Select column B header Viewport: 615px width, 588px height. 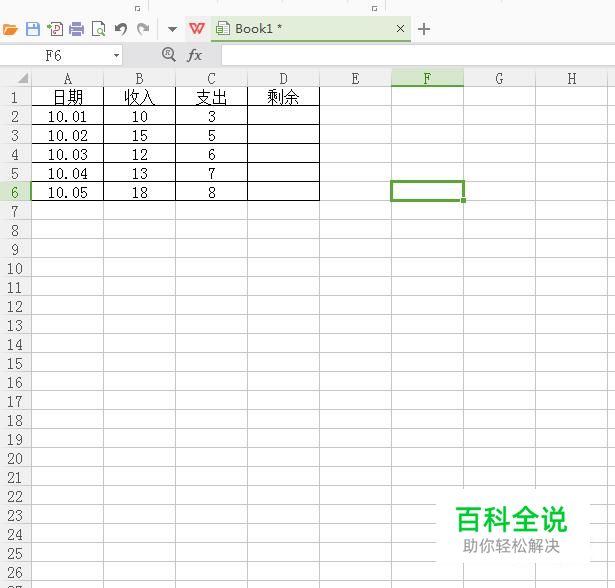139,78
